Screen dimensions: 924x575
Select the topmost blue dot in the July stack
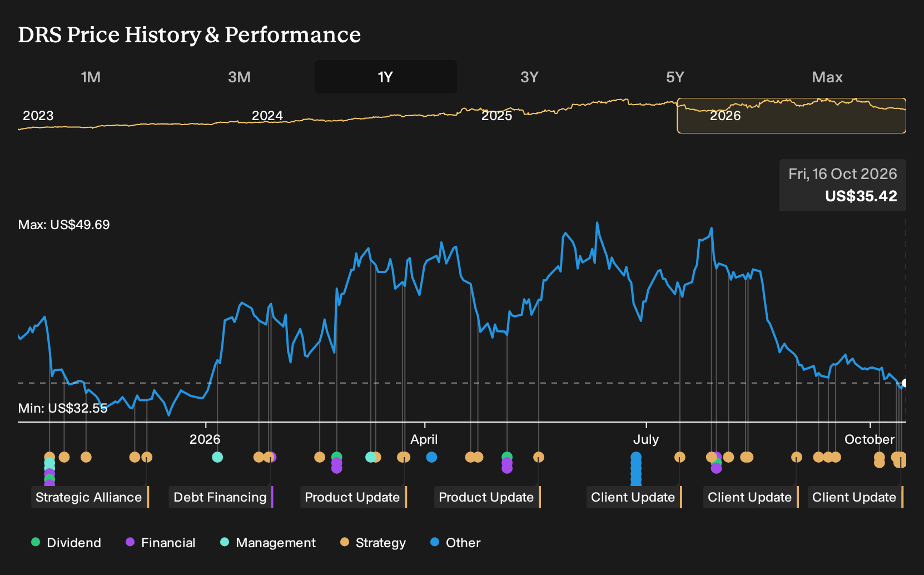[x=636, y=457]
